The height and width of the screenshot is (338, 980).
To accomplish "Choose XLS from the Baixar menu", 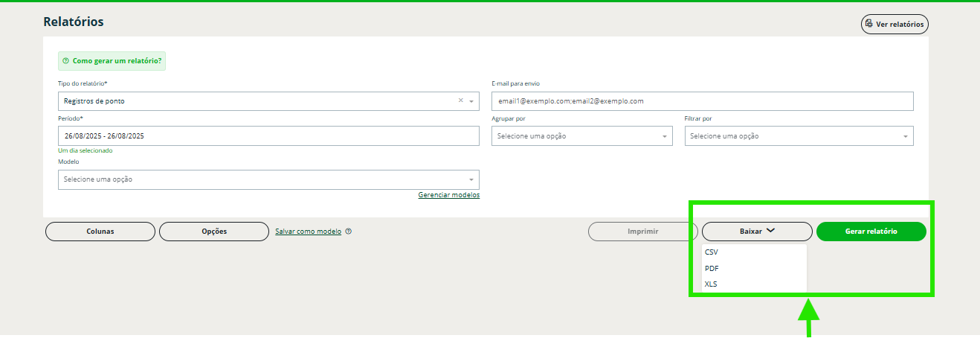I will click(x=711, y=284).
